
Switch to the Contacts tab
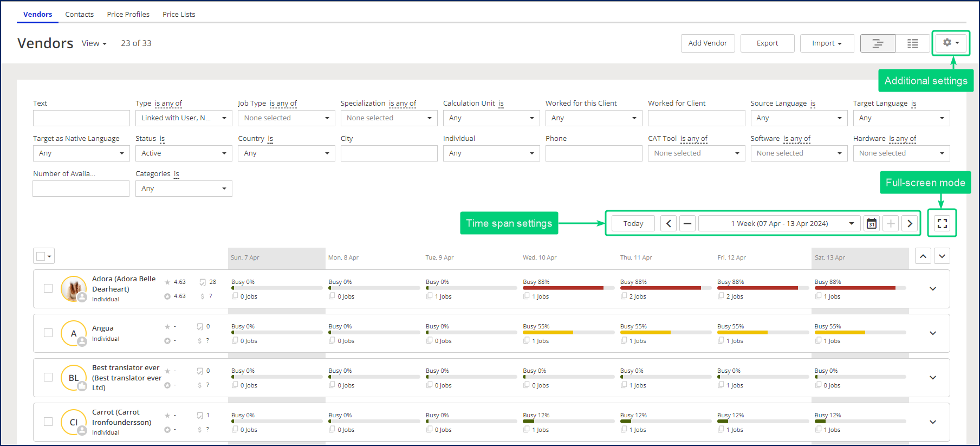[x=80, y=14]
